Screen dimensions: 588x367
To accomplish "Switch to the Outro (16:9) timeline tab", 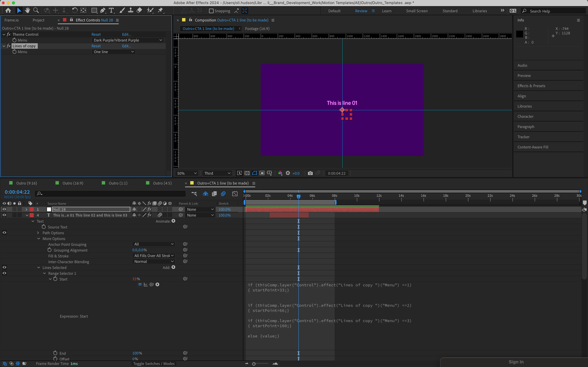I will (72, 183).
